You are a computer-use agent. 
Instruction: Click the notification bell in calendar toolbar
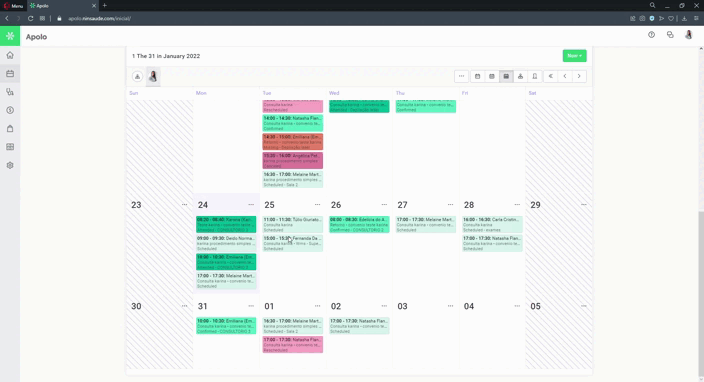pos(535,76)
